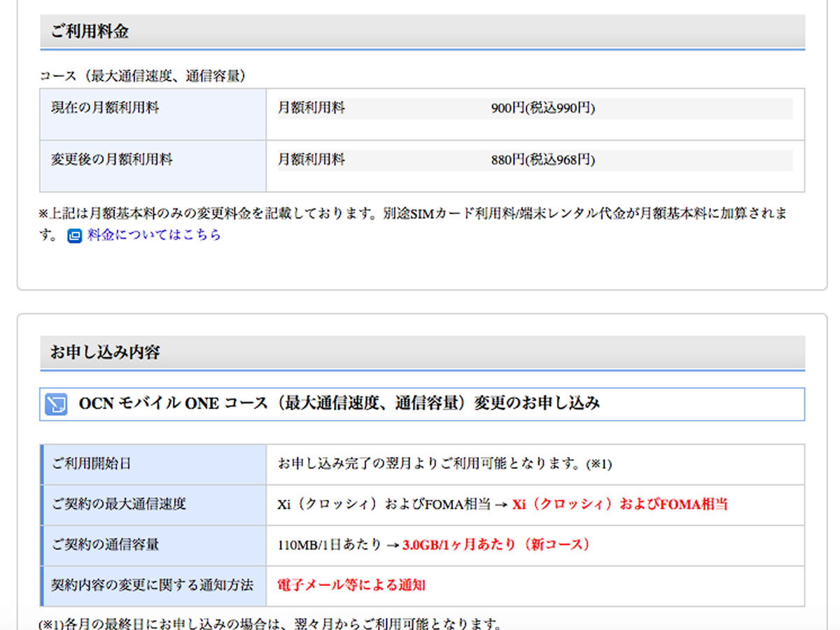This screenshot has width=840, height=630.
Task: Click the new-window icon beside 料金についてはこちら
Action: [75, 236]
